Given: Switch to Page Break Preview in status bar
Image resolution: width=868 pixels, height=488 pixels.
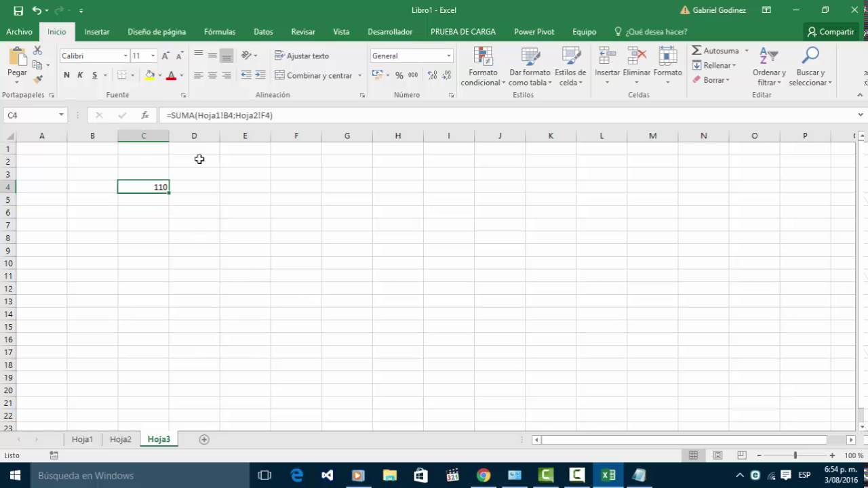Looking at the screenshot, I should click(742, 455).
